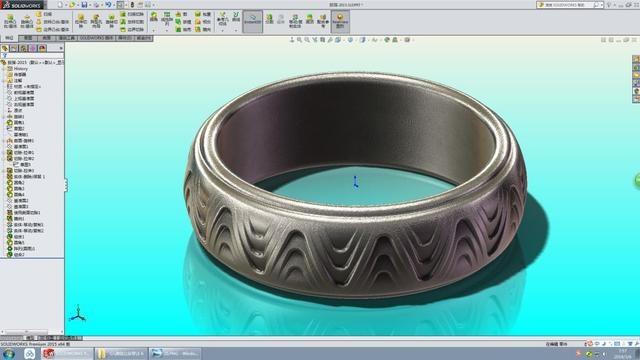The height and width of the screenshot is (360, 640).
Task: Select the Linear Pattern tool
Action: [167, 19]
